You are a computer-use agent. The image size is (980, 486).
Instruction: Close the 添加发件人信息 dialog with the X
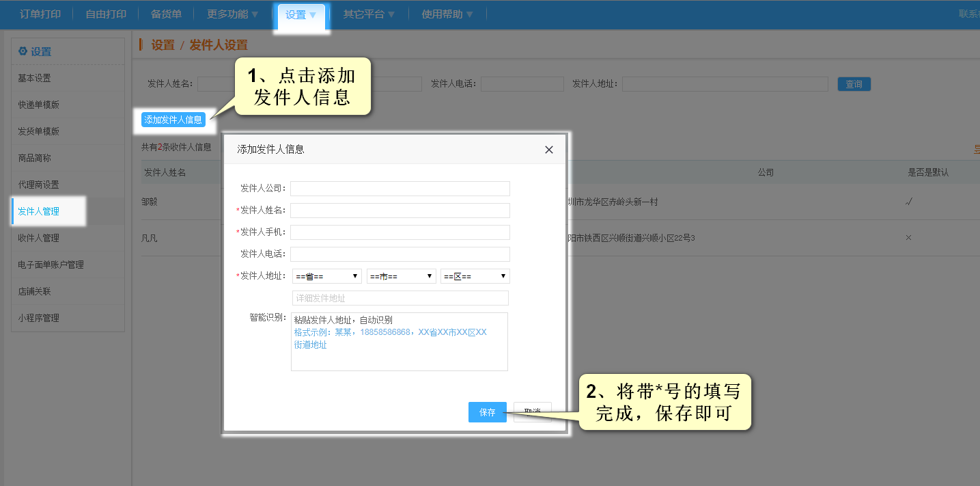(x=548, y=150)
